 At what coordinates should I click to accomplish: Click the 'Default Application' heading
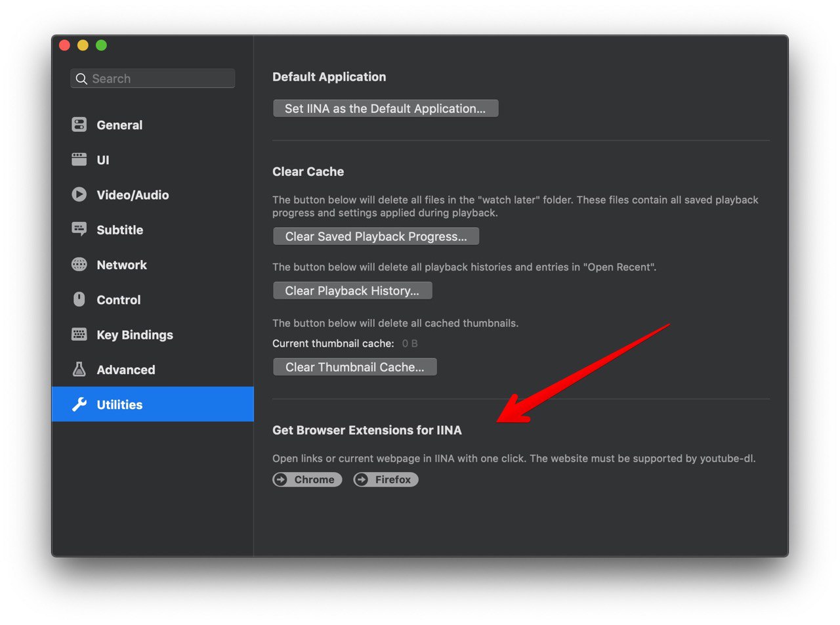click(x=329, y=77)
